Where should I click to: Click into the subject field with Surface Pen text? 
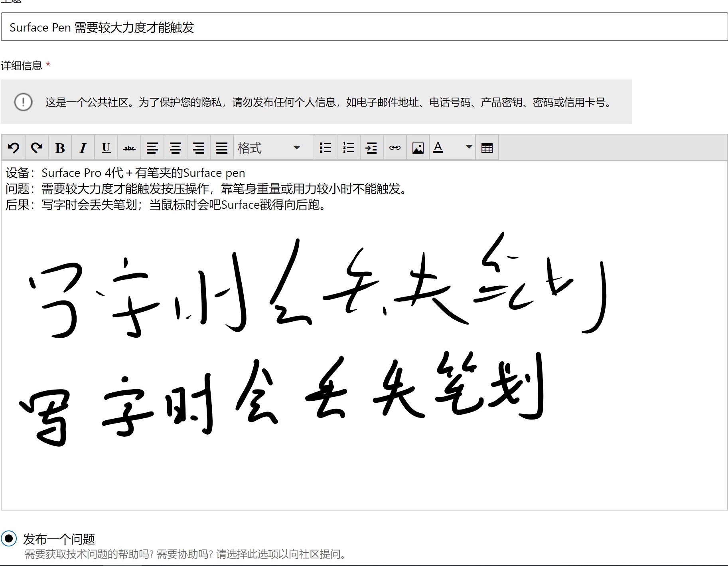(x=364, y=27)
